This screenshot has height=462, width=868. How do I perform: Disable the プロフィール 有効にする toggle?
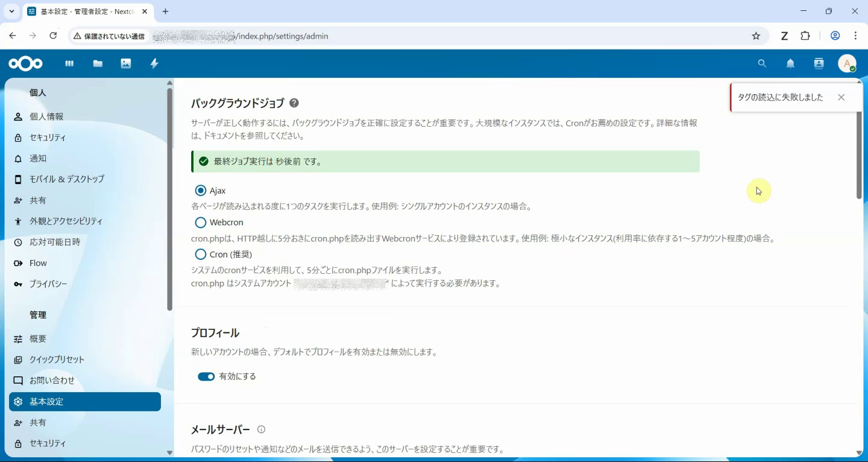tap(206, 376)
